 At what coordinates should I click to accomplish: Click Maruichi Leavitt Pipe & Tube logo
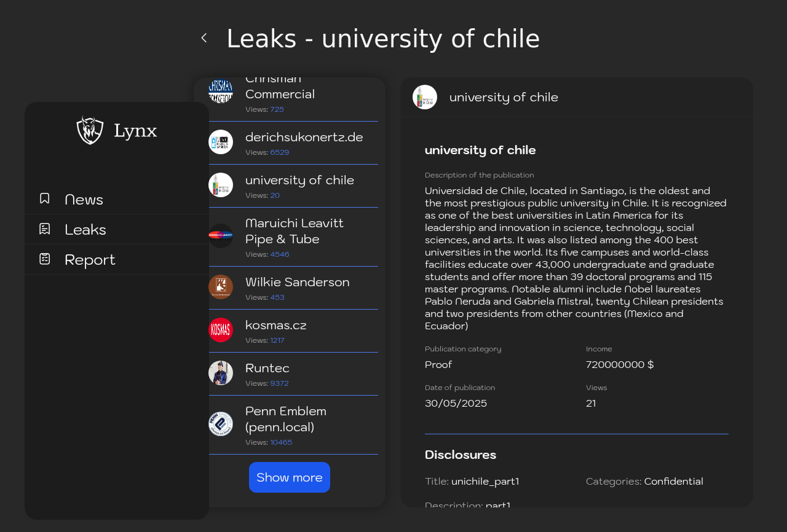[x=221, y=236]
